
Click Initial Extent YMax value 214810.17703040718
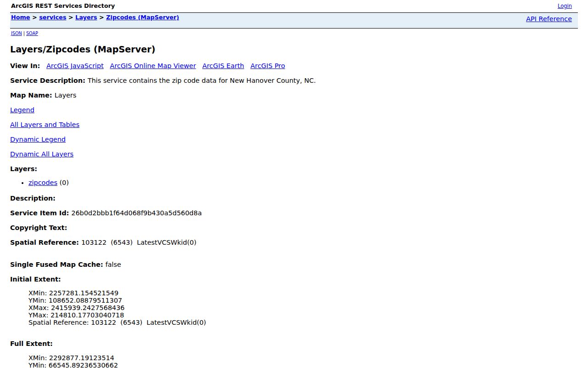pyautogui.click(x=87, y=315)
